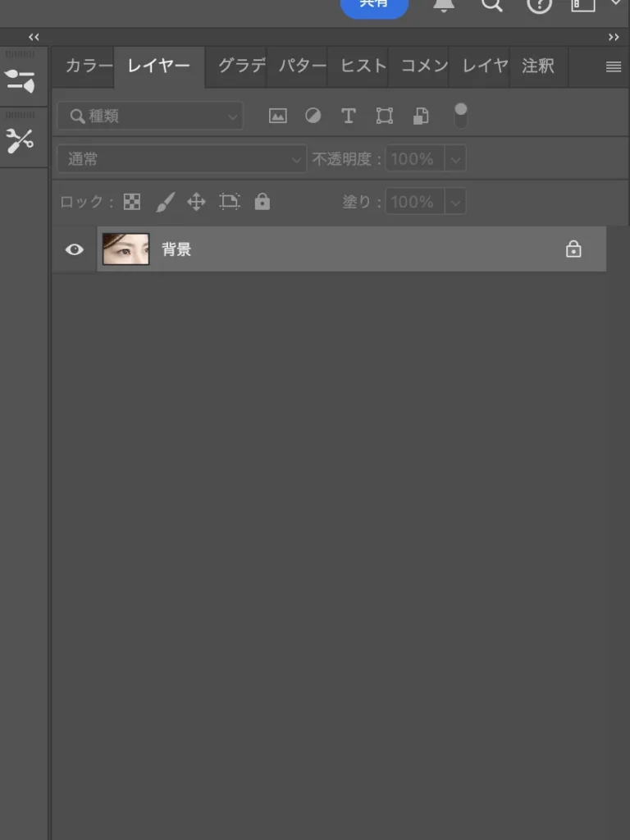The image size is (630, 840).
Task: Click the lock icon on 背景 layer
Action: point(573,249)
